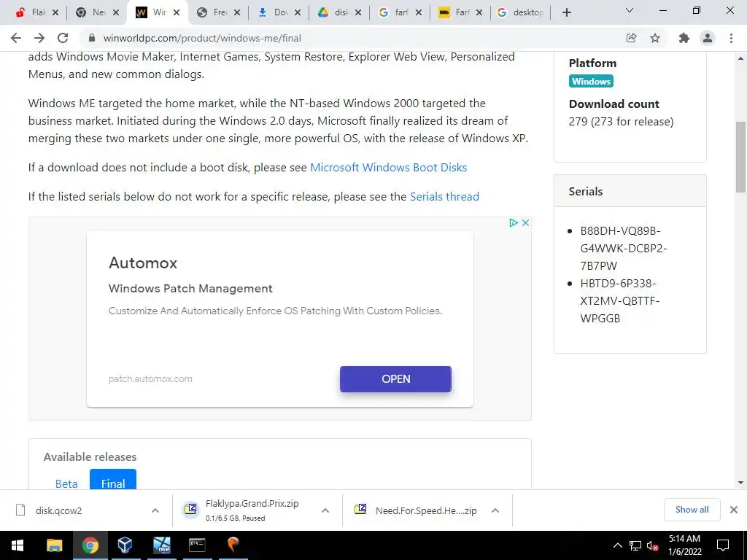The width and height of the screenshot is (747, 560).
Task: Select the Beta releases tab
Action: (66, 483)
